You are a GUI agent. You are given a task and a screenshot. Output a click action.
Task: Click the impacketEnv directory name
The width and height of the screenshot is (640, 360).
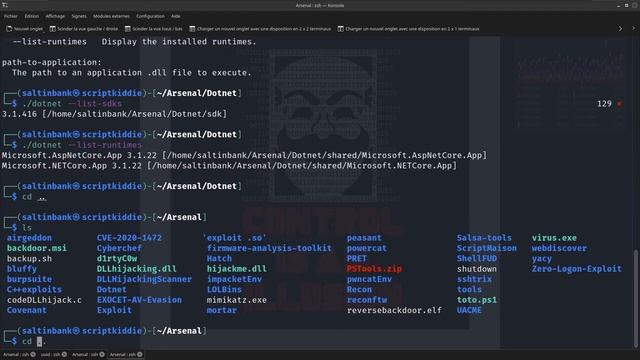tap(234, 279)
